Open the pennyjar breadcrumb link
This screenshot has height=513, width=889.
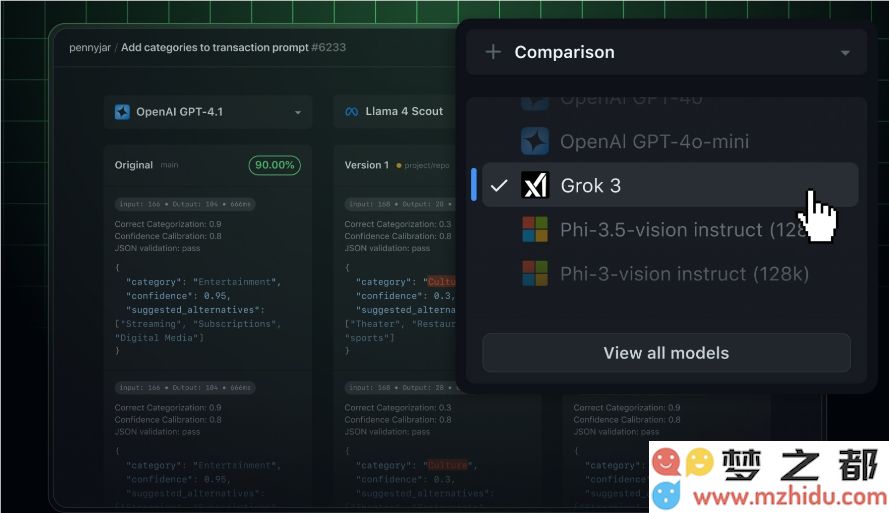point(90,48)
